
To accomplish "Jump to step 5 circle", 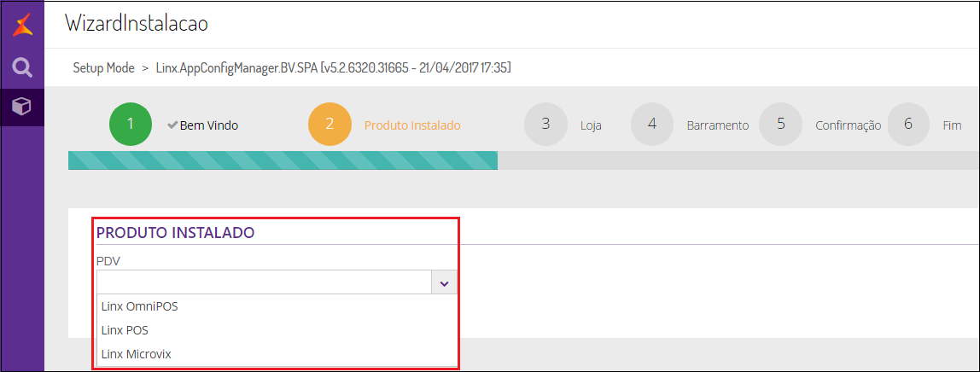I will 780,125.
